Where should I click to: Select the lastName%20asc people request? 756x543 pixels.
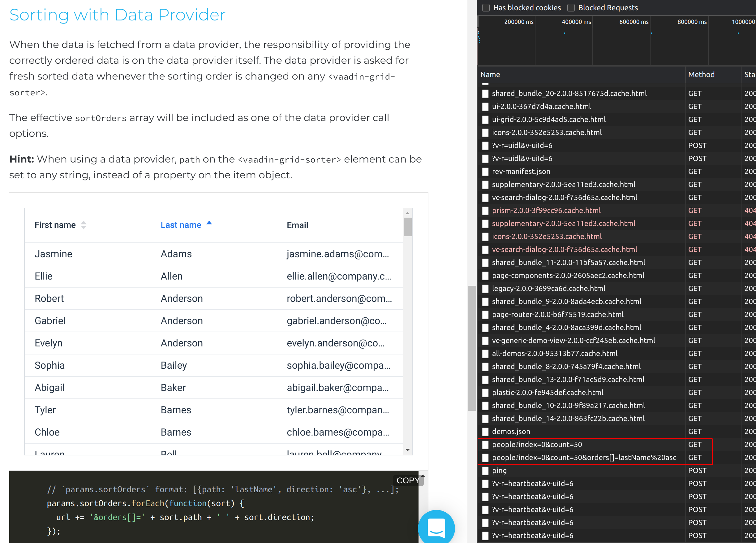click(584, 458)
